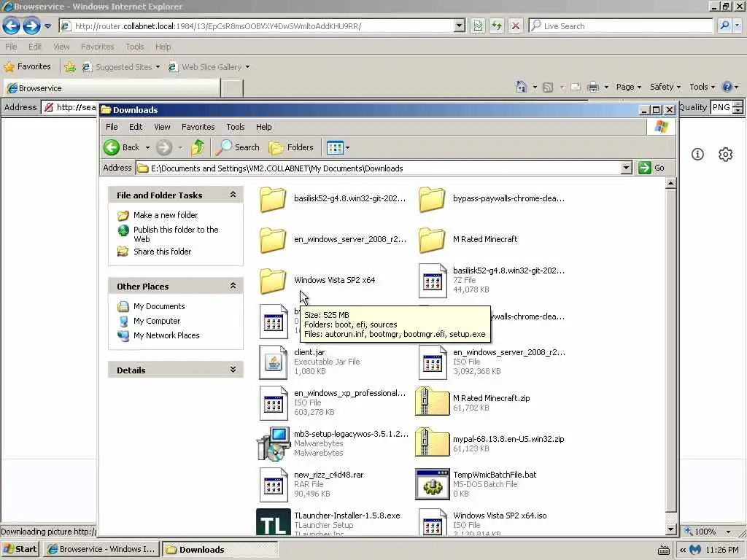Select mb3-setup-legacywos Malwarebytes installer icon
Image resolution: width=747 pixels, height=560 pixels.
pyautogui.click(x=274, y=443)
